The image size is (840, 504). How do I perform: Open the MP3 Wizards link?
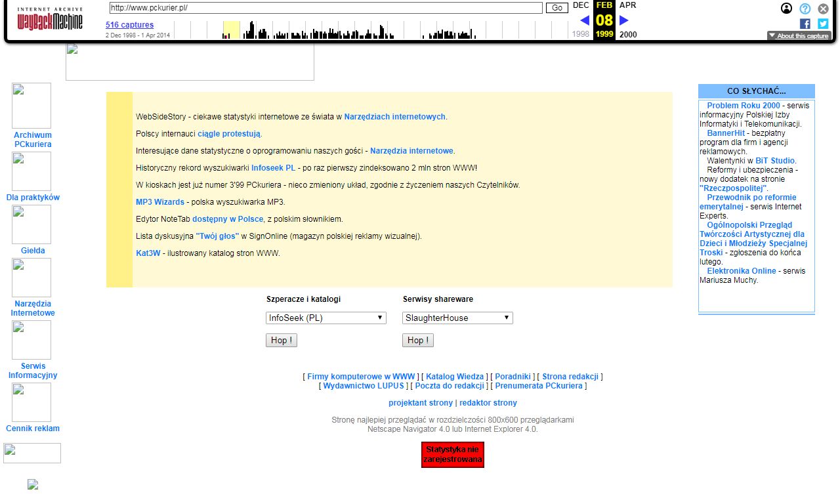tap(160, 202)
